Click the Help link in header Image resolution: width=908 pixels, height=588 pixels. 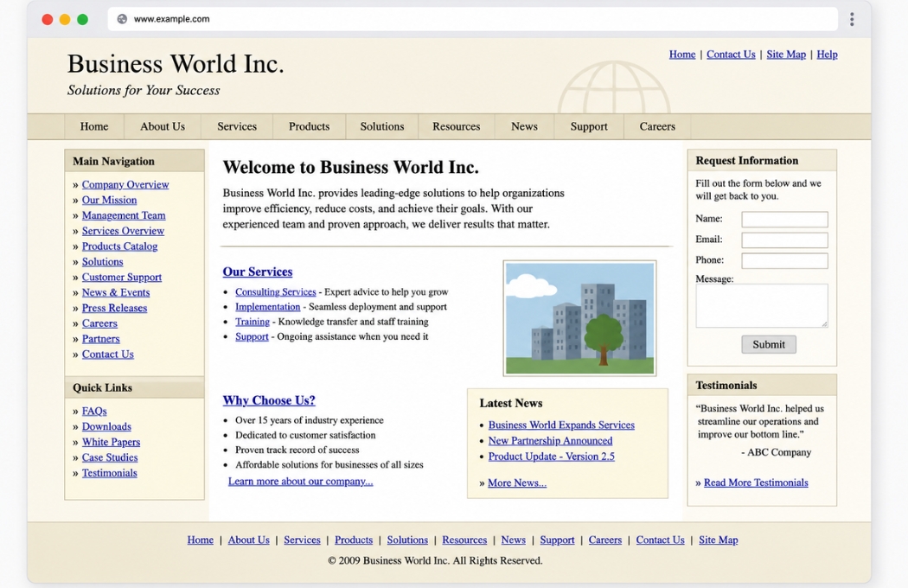coord(827,54)
